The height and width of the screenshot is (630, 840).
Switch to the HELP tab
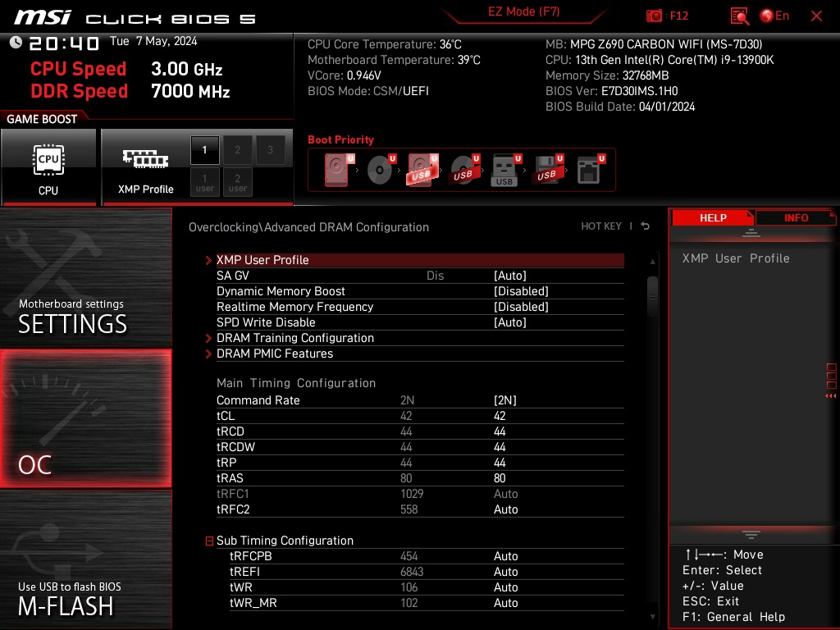click(x=713, y=217)
